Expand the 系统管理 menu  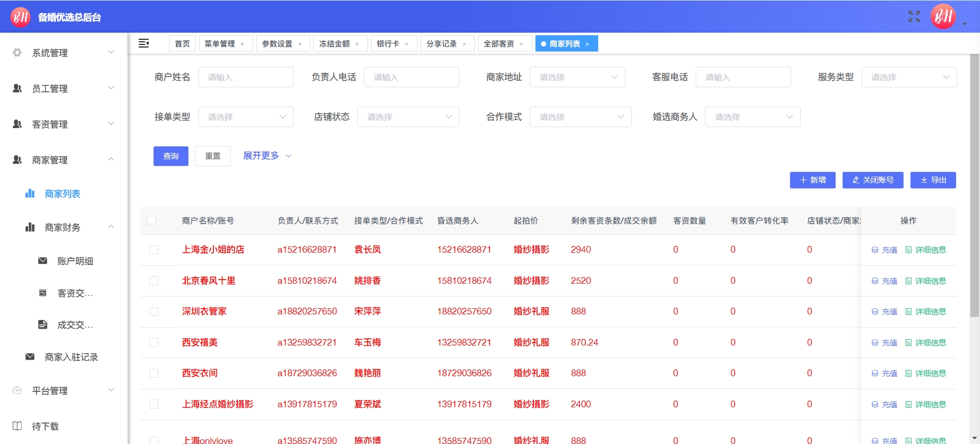click(64, 53)
